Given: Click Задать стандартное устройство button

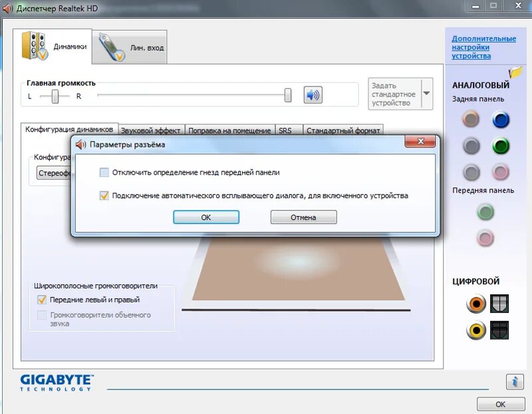Looking at the screenshot, I should 395,94.
